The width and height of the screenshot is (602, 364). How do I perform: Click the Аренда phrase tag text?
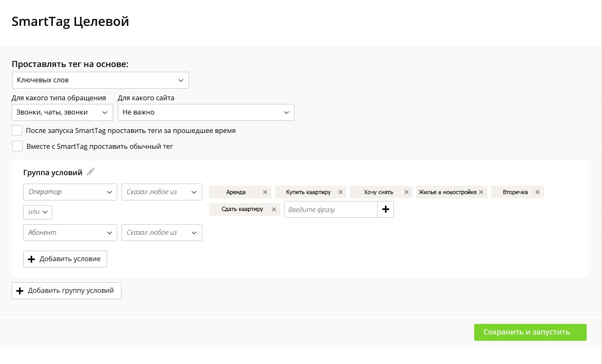(x=236, y=192)
